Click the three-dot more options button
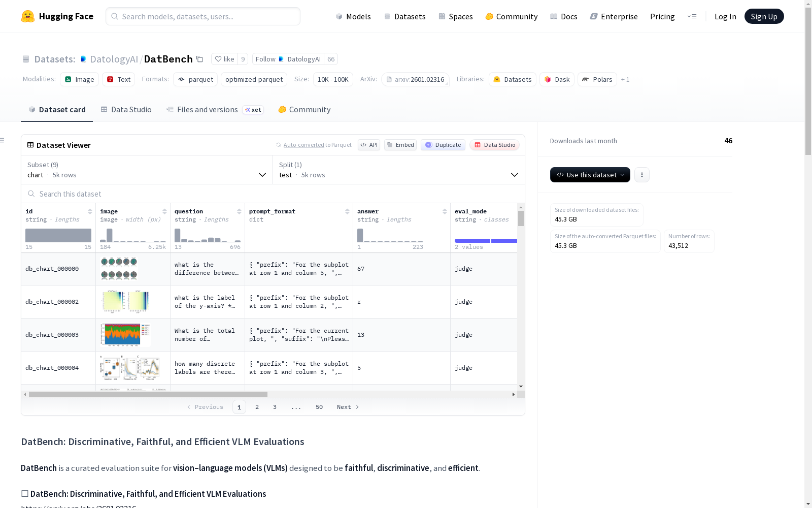This screenshot has width=812, height=508. pos(642,175)
